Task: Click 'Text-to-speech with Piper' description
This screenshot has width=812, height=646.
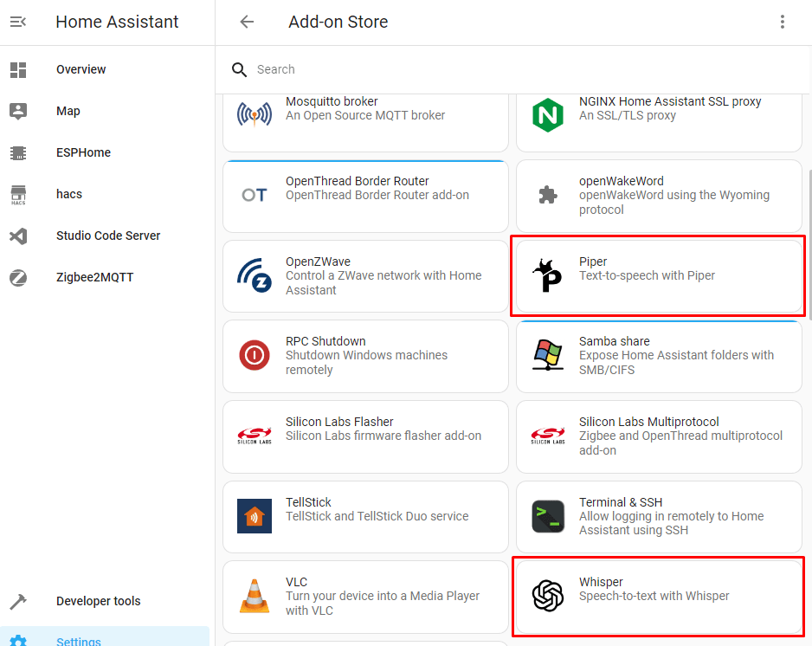Action: point(647,275)
